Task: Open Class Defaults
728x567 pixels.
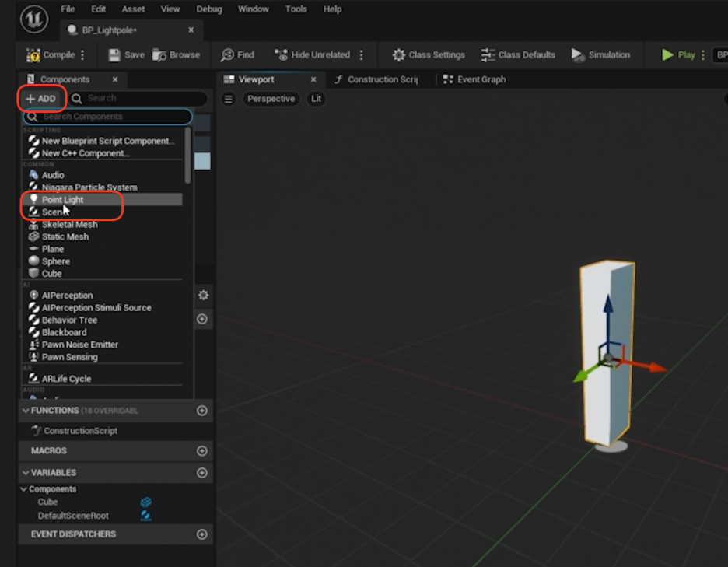Action: (518, 54)
